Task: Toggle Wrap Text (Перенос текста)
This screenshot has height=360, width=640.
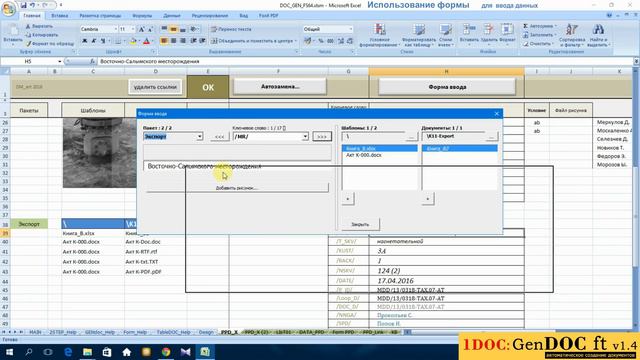Action: [x=231, y=29]
